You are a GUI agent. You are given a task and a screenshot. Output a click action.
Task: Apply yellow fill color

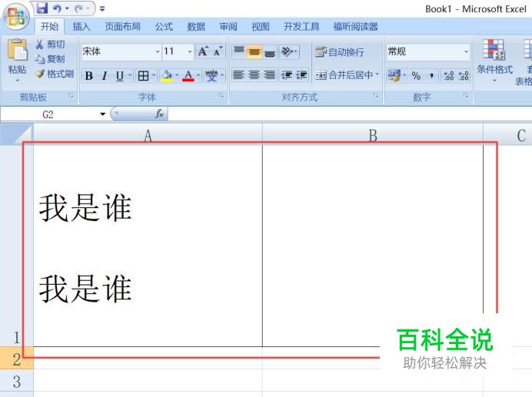(x=167, y=75)
